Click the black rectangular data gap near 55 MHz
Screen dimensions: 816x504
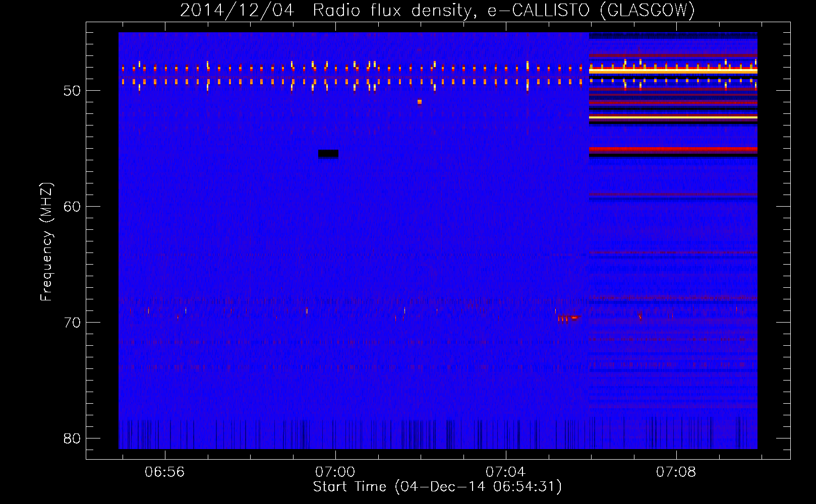[x=328, y=154]
